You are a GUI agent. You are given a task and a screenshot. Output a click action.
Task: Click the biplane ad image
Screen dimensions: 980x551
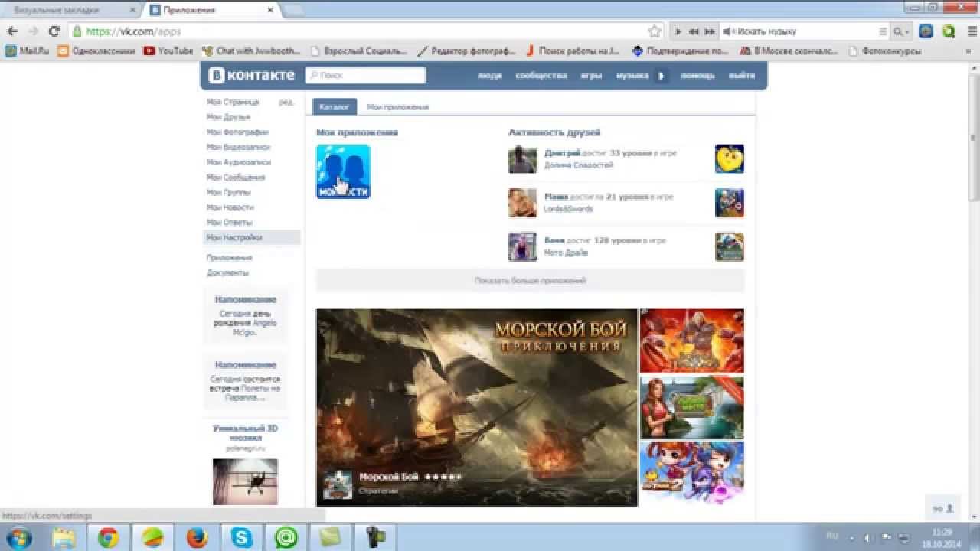pyautogui.click(x=245, y=481)
